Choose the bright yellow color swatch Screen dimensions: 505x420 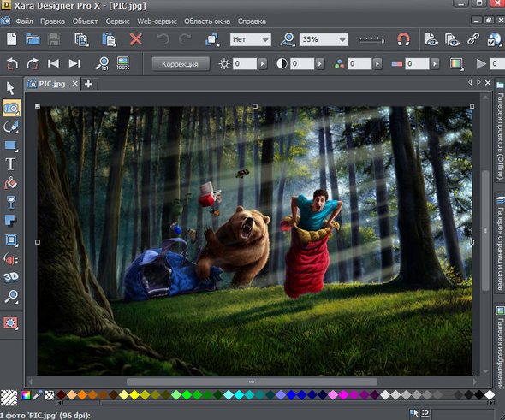pyautogui.click(x=134, y=395)
